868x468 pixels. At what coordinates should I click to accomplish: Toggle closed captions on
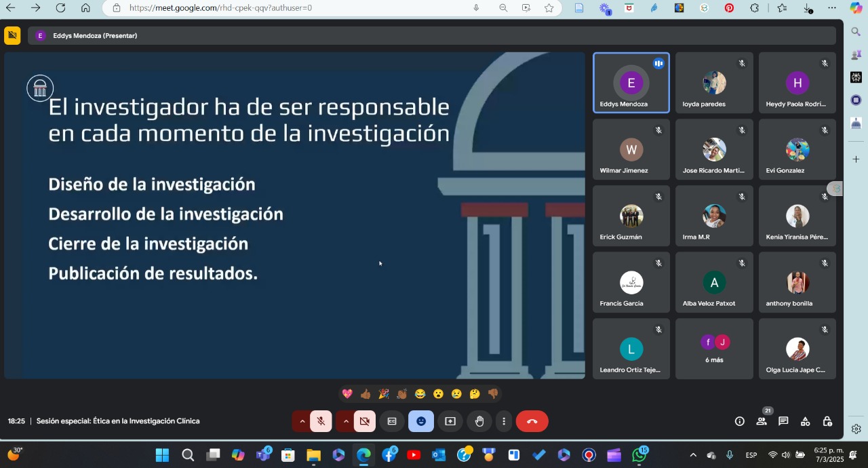[392, 421]
